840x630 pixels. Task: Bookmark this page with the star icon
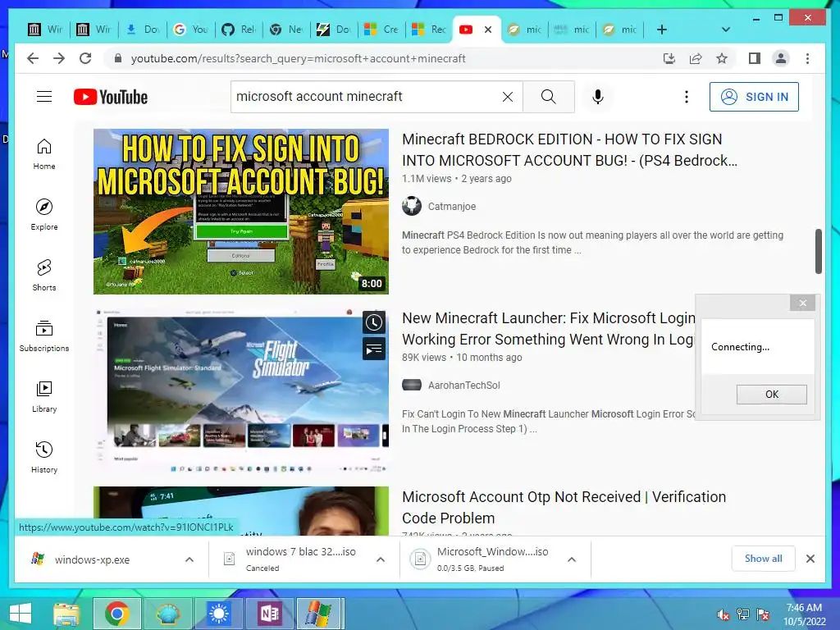722,58
